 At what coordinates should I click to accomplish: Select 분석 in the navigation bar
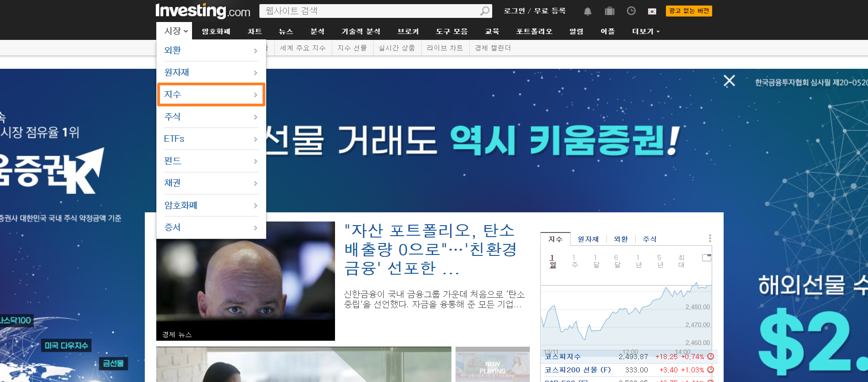(x=317, y=31)
